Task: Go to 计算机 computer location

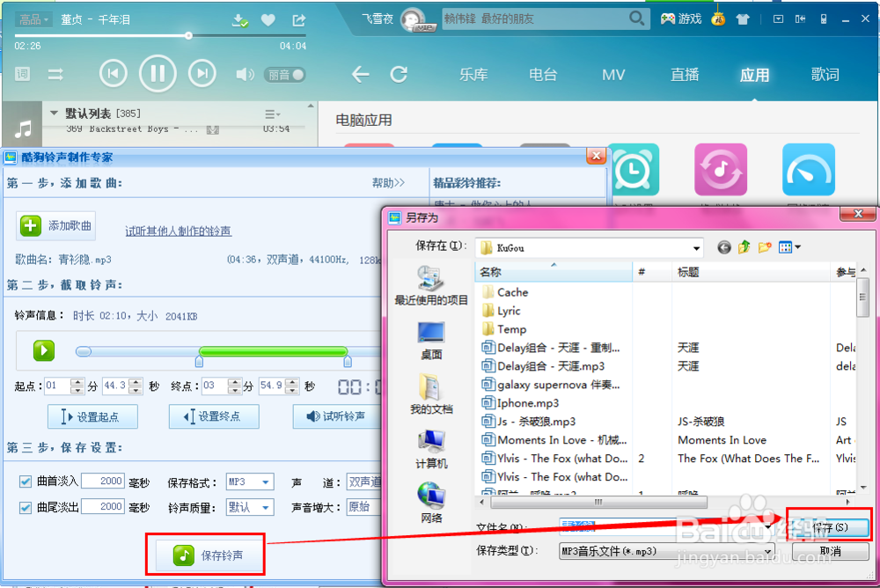Action: (x=431, y=449)
